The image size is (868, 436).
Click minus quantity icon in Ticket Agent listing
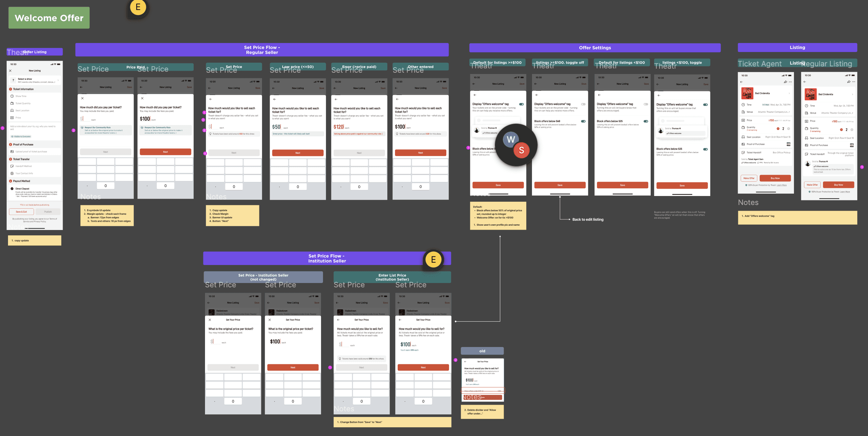[778, 129]
